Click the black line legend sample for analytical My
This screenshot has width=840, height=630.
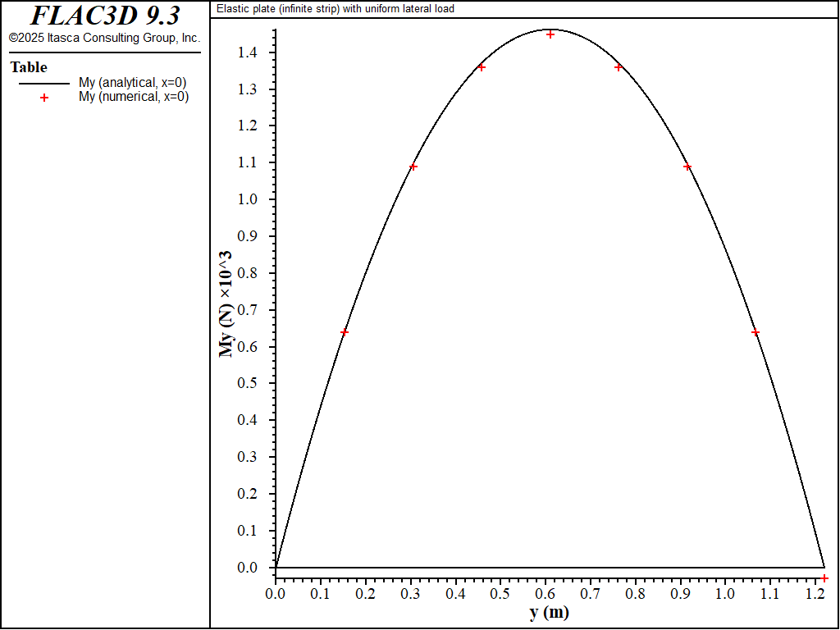[44, 83]
